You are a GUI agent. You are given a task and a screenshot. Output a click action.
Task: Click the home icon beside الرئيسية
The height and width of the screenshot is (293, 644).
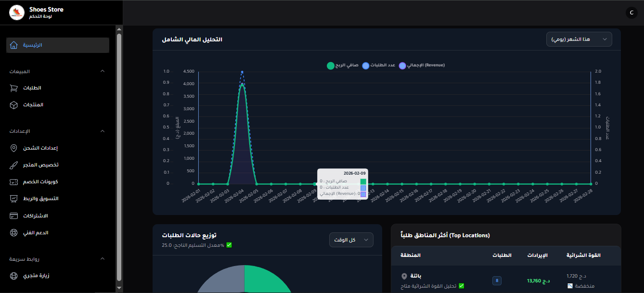13,45
